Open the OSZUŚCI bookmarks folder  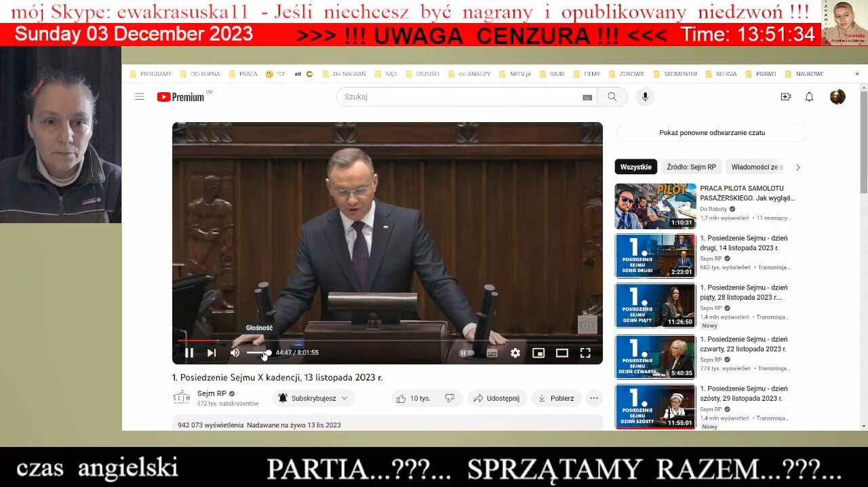[x=422, y=74]
